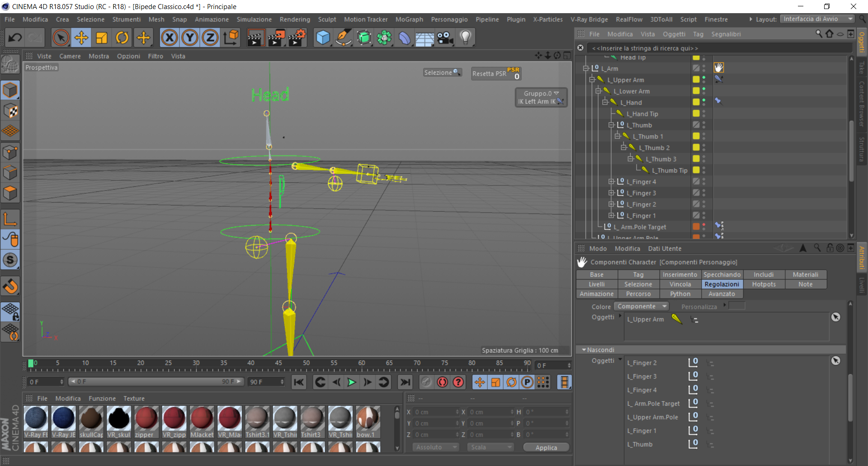The width and height of the screenshot is (868, 466).
Task: Toggle Y axis lock
Action: (190, 38)
